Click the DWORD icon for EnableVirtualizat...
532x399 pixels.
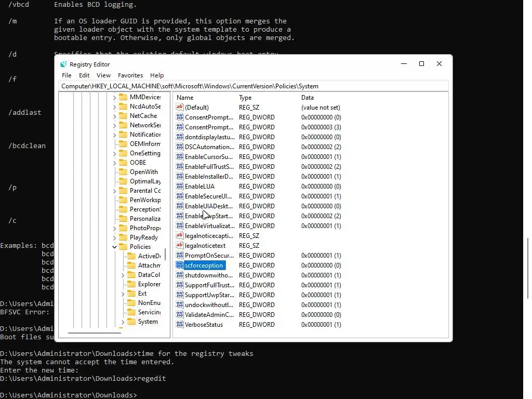pyautogui.click(x=179, y=225)
